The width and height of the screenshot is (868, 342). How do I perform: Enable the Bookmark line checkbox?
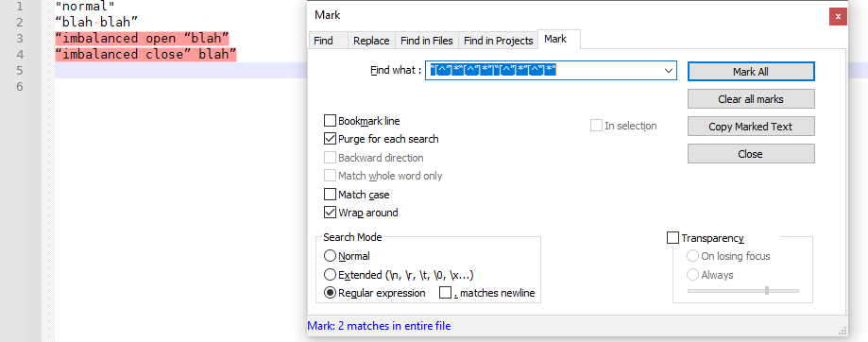tap(330, 121)
